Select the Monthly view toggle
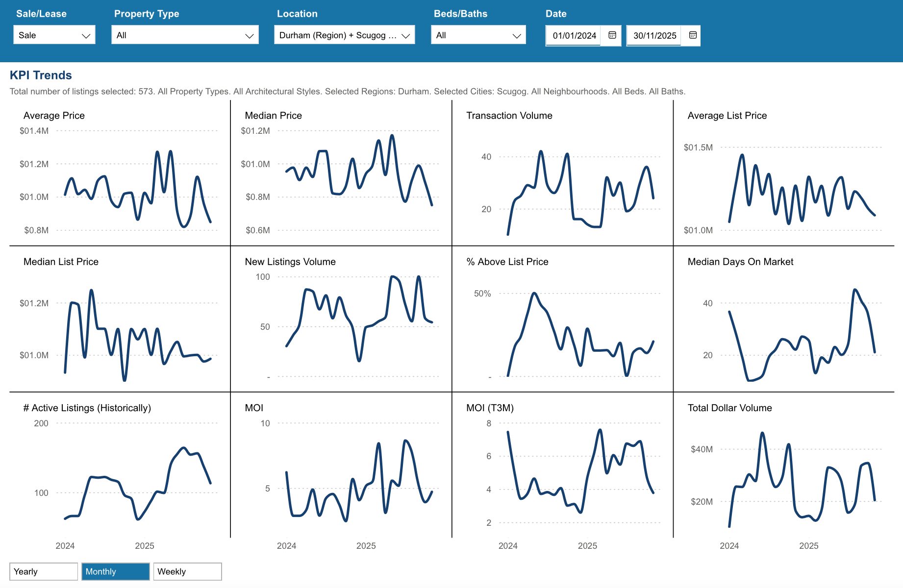The width and height of the screenshot is (903, 588). click(x=115, y=571)
